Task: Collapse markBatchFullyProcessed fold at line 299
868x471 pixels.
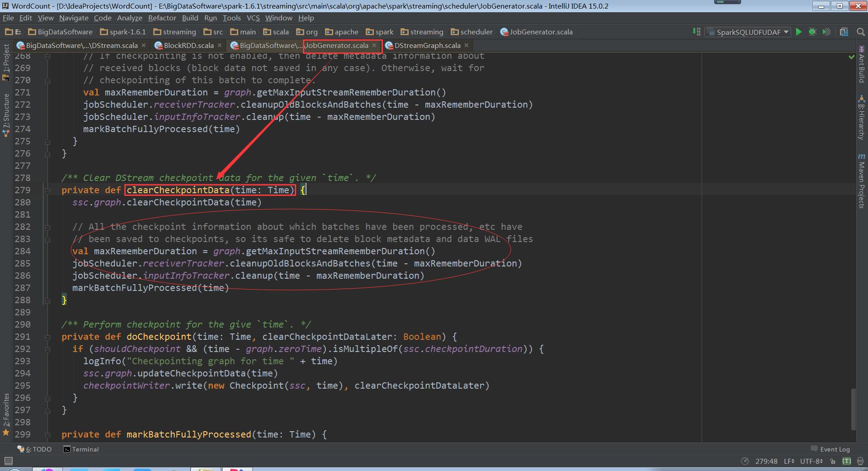Action: (47, 435)
